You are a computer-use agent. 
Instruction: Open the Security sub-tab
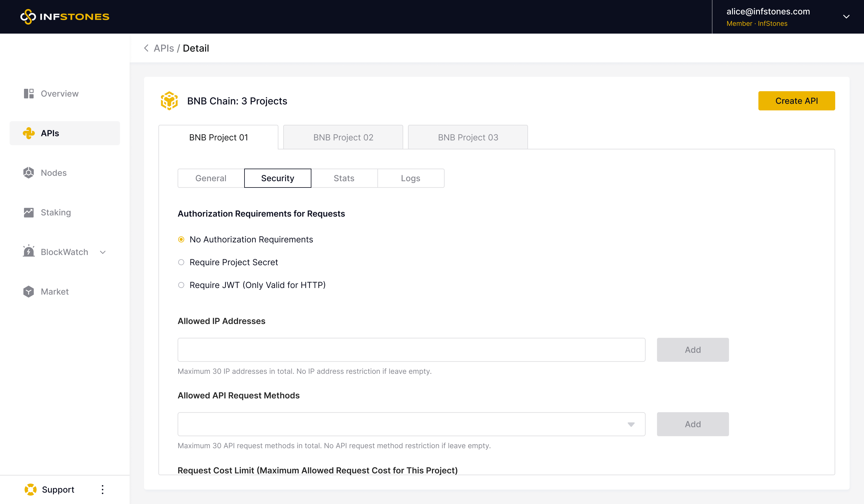pyautogui.click(x=278, y=178)
